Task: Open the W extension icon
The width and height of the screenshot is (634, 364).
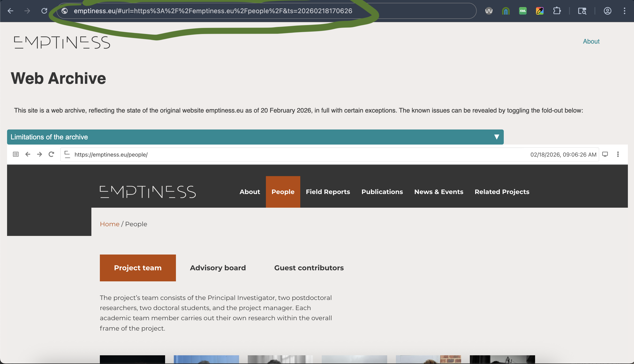Action: tap(489, 11)
